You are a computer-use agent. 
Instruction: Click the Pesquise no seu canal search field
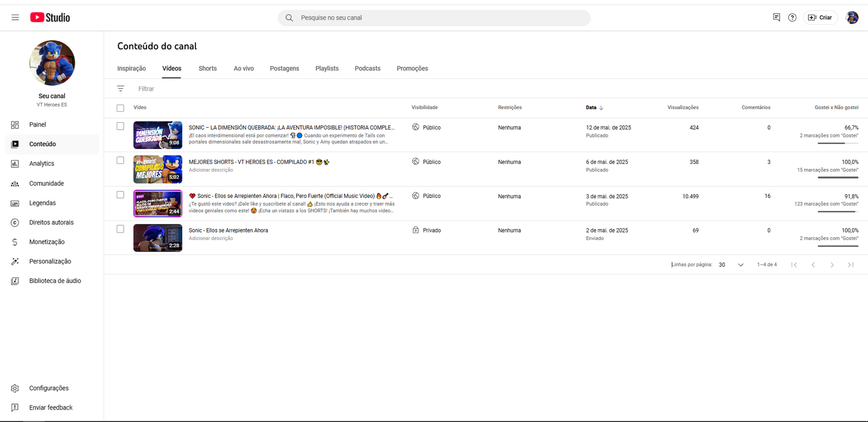tap(434, 18)
